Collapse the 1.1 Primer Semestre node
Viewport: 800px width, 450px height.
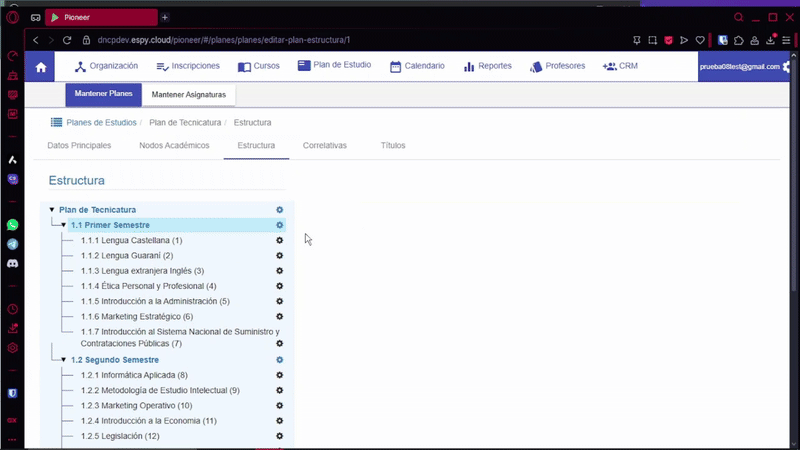click(64, 225)
